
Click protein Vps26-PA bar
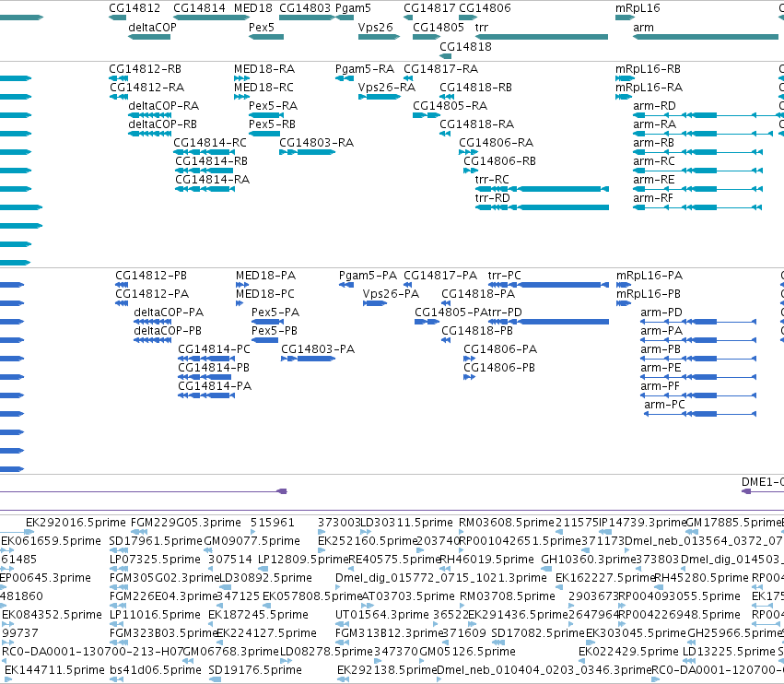tap(375, 303)
